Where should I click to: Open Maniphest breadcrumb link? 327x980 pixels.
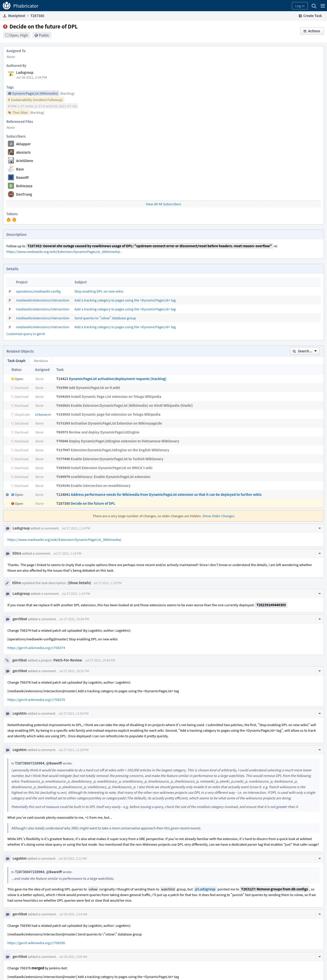(x=16, y=16)
